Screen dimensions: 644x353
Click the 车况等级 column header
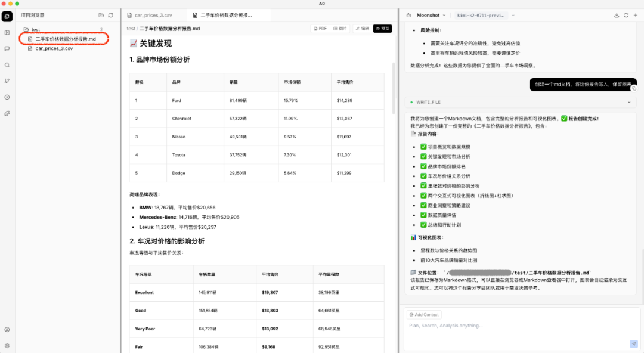162,274
